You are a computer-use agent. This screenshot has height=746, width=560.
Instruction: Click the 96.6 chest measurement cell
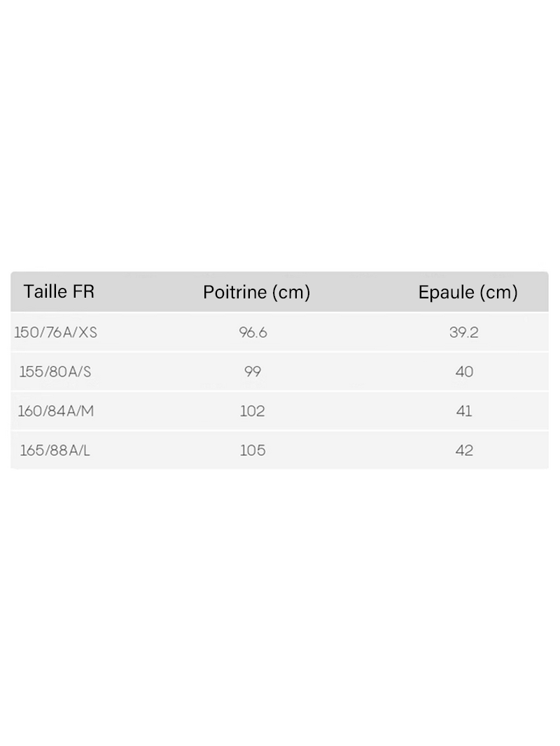[x=253, y=332]
